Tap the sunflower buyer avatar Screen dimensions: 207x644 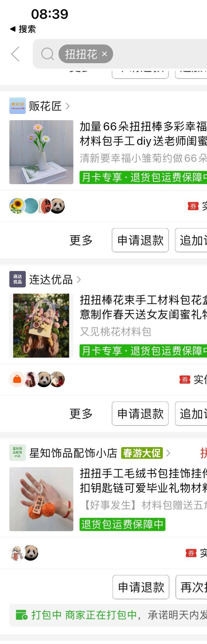17,206
